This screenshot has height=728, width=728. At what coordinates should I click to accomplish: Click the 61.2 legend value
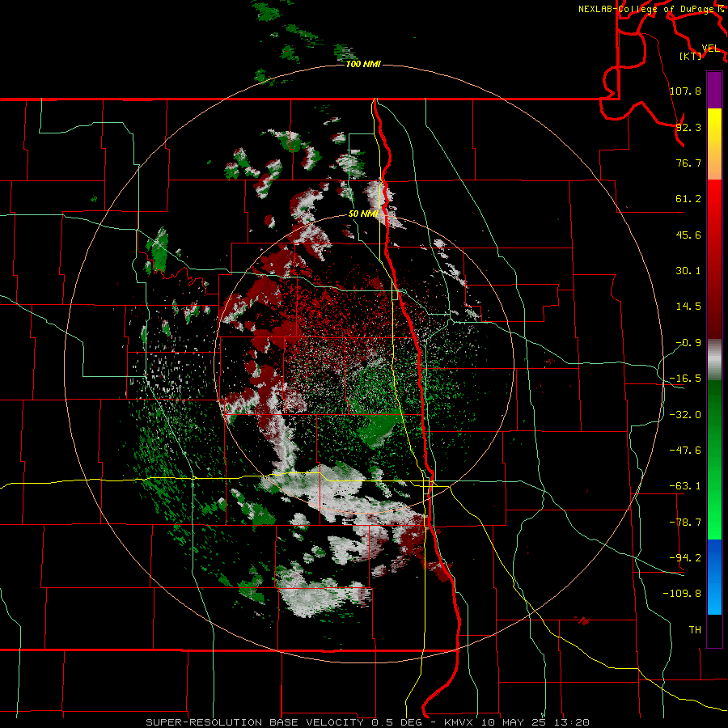click(688, 199)
